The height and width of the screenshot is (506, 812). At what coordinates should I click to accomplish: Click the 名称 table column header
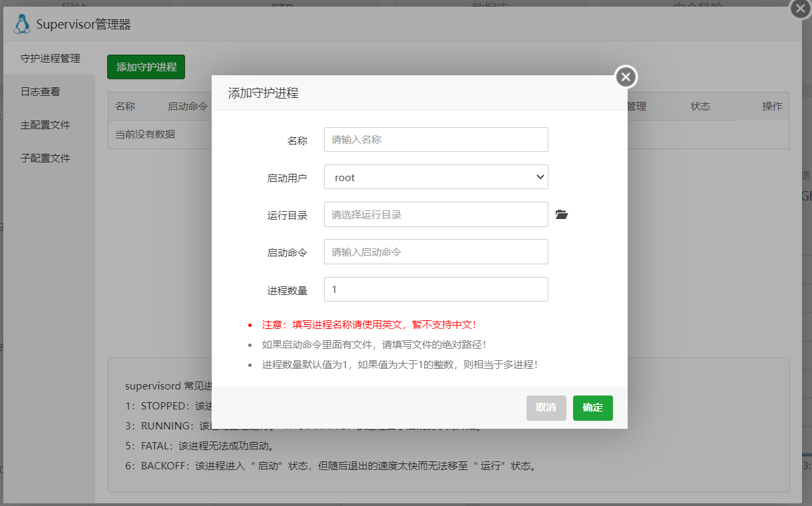tap(125, 107)
